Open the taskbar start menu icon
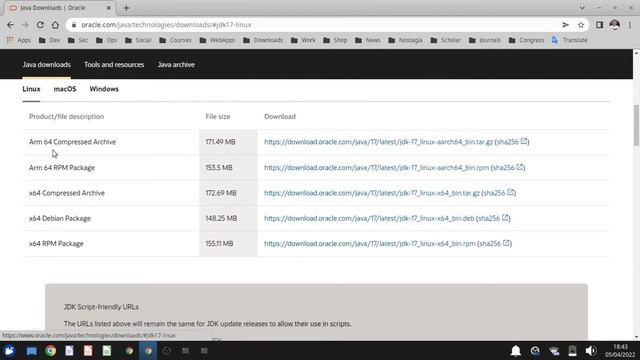This screenshot has height=360, width=640. pyautogui.click(x=9, y=351)
